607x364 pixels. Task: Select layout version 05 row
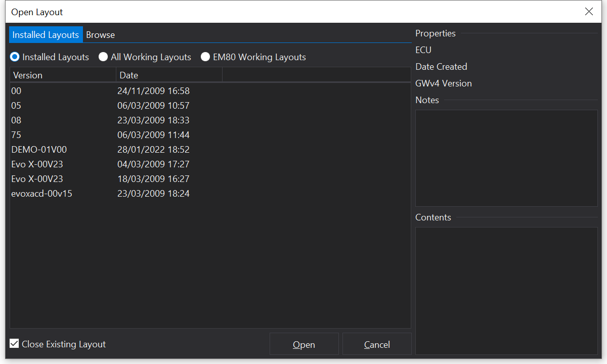coord(17,106)
